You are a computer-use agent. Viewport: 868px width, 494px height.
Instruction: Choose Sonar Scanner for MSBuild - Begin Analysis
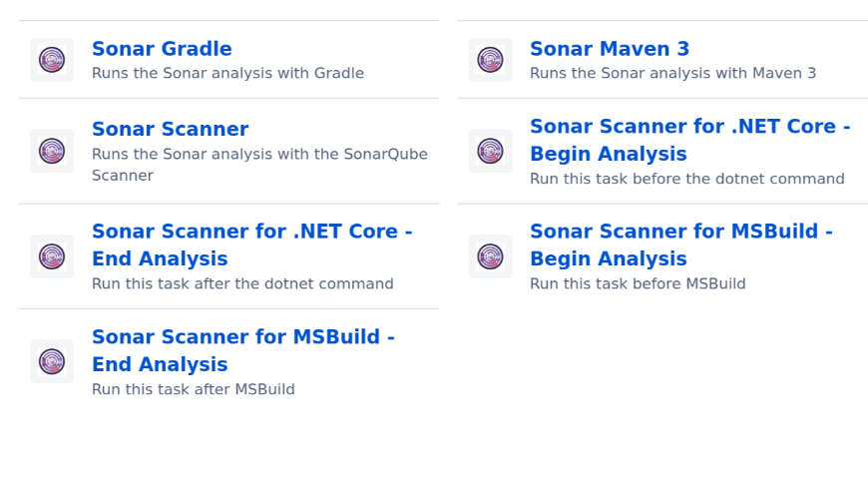pos(680,245)
